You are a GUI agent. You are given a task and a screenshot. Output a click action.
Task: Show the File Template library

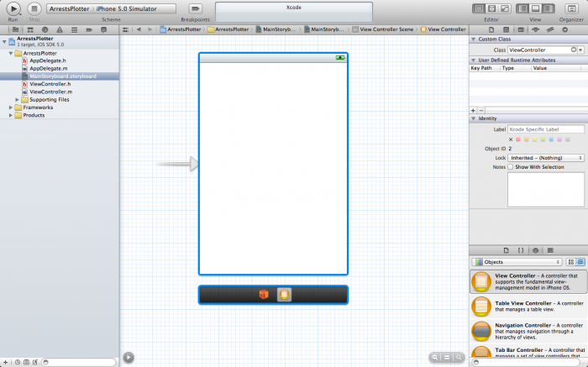click(x=506, y=250)
